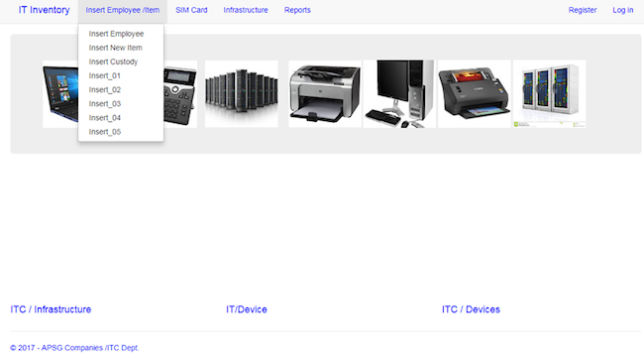Screen dimensions: 644x357
Task: Click the desktop computer image thumbnail
Action: tap(399, 94)
